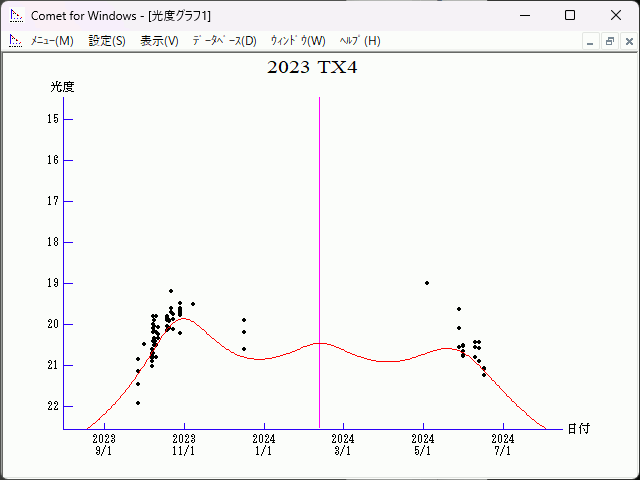Viewport: 640px width, 480px height.
Task: Open the メニュー(M) menu
Action: pyautogui.click(x=52, y=41)
